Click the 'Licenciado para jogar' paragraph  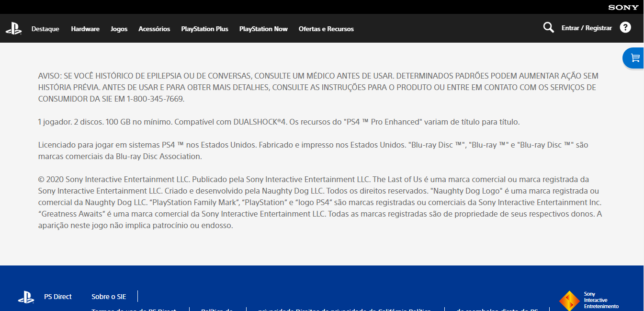[313, 150]
